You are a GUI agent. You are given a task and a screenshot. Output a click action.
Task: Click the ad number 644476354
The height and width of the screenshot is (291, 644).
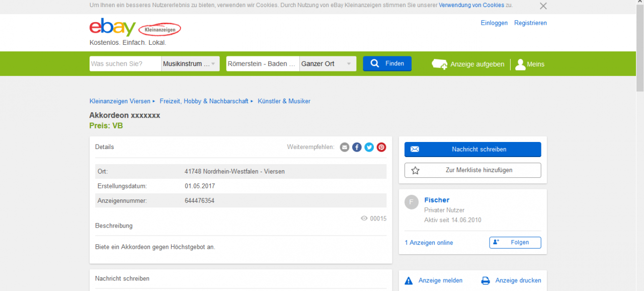coord(199,201)
